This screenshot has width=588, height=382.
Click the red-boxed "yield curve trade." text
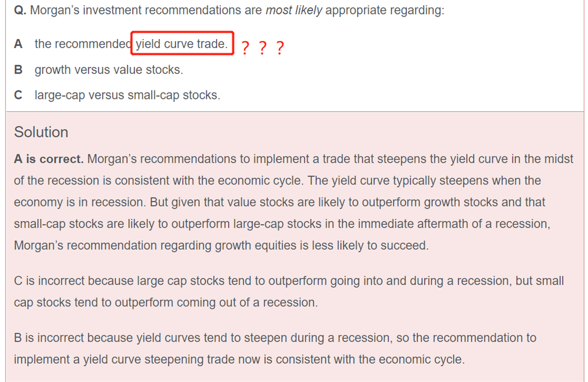182,44
